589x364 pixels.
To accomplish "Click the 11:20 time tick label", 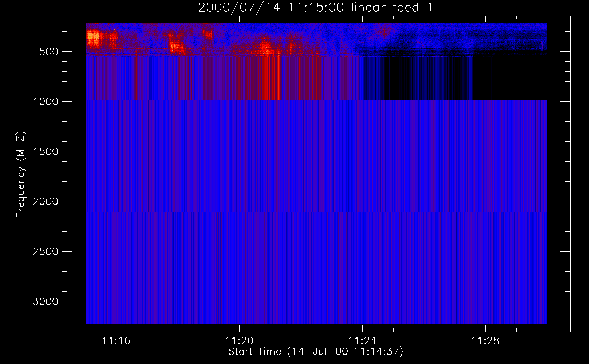I will 239,341.
